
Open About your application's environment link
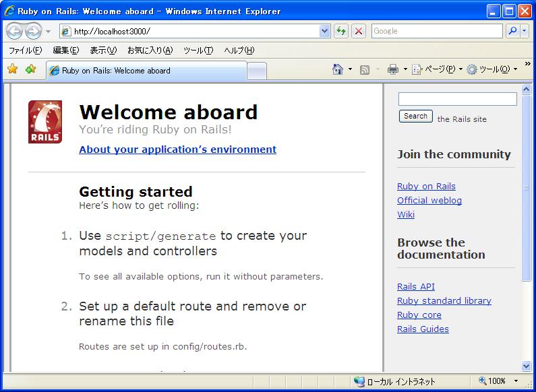pos(178,150)
